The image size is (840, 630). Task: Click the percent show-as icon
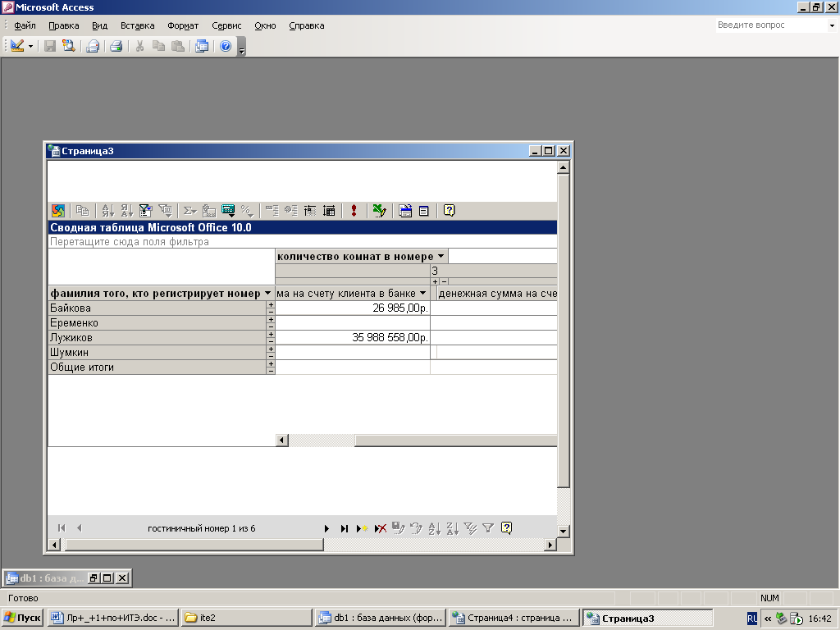[x=246, y=211]
